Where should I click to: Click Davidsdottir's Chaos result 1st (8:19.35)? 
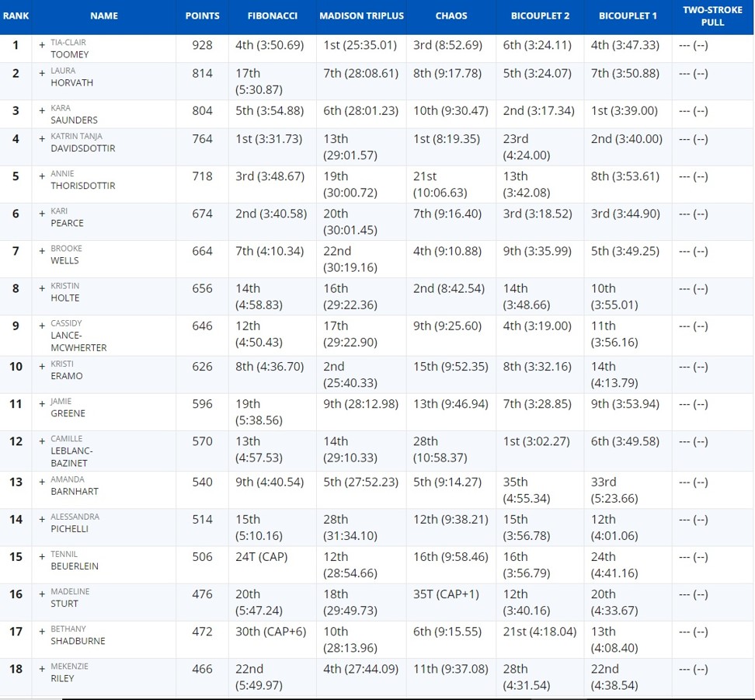[x=447, y=139]
